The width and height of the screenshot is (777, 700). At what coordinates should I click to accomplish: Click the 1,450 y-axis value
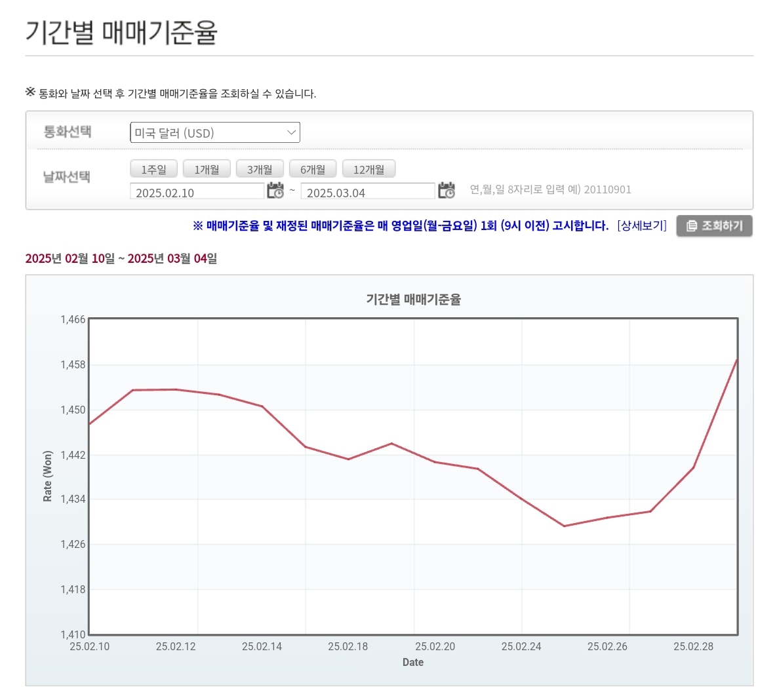(x=73, y=410)
